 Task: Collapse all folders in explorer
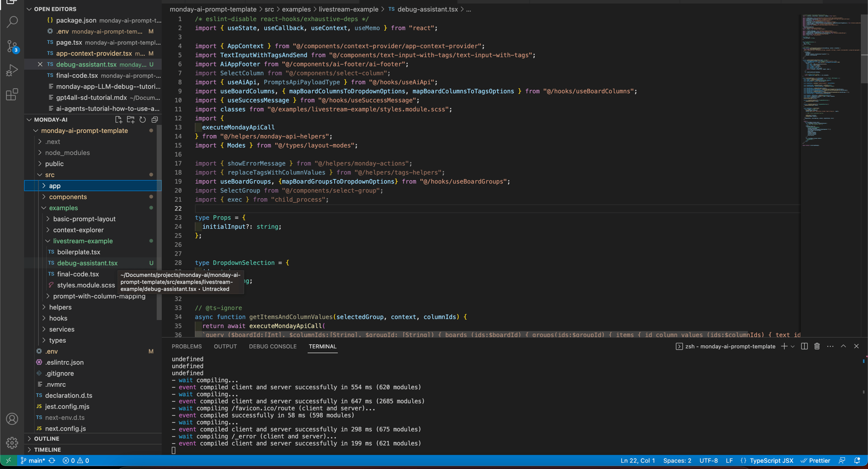click(155, 120)
